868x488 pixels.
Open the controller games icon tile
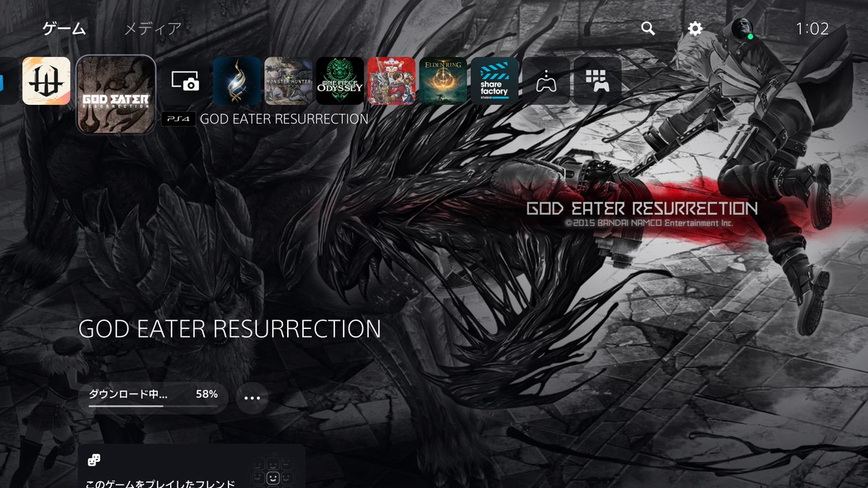(x=546, y=81)
